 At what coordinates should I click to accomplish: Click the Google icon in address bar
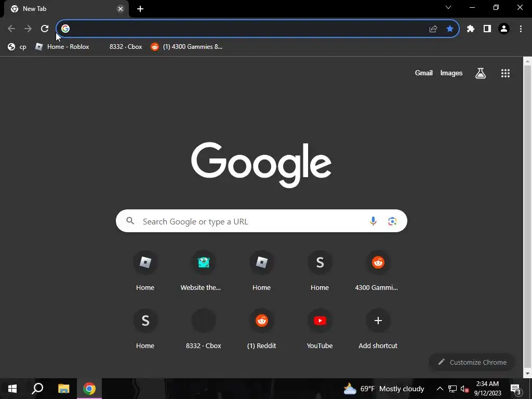point(65,29)
